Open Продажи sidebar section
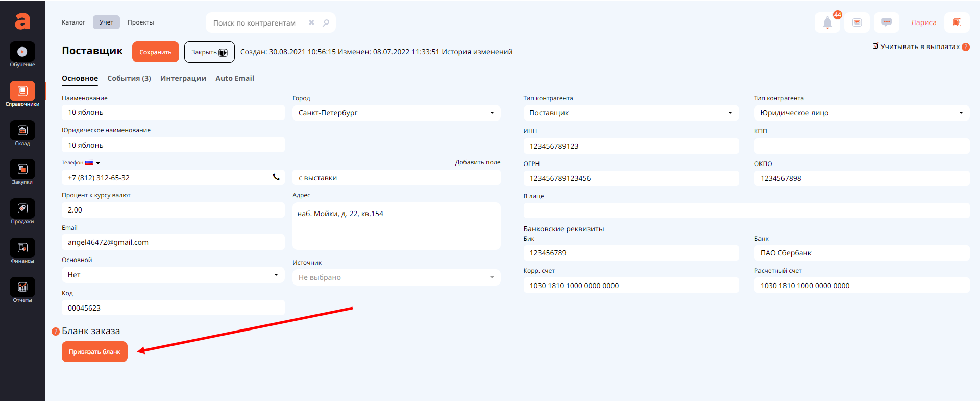The width and height of the screenshot is (980, 401). [22, 209]
